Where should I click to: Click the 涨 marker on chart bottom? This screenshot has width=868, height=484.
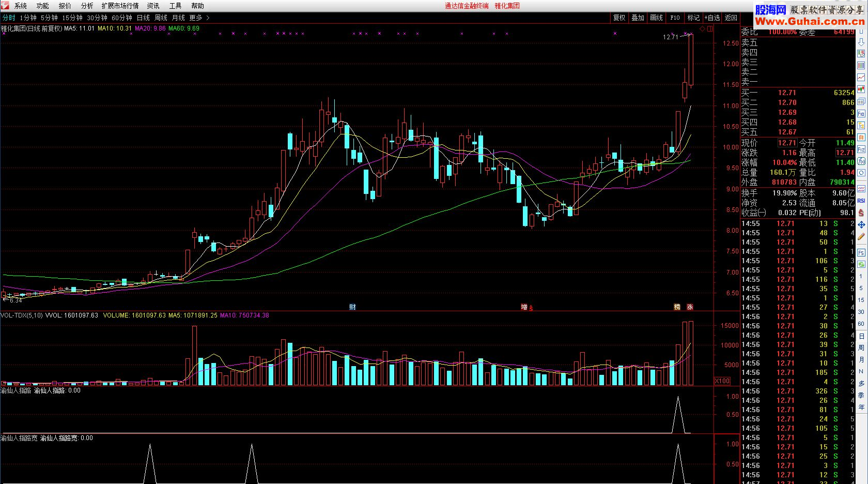click(x=690, y=307)
